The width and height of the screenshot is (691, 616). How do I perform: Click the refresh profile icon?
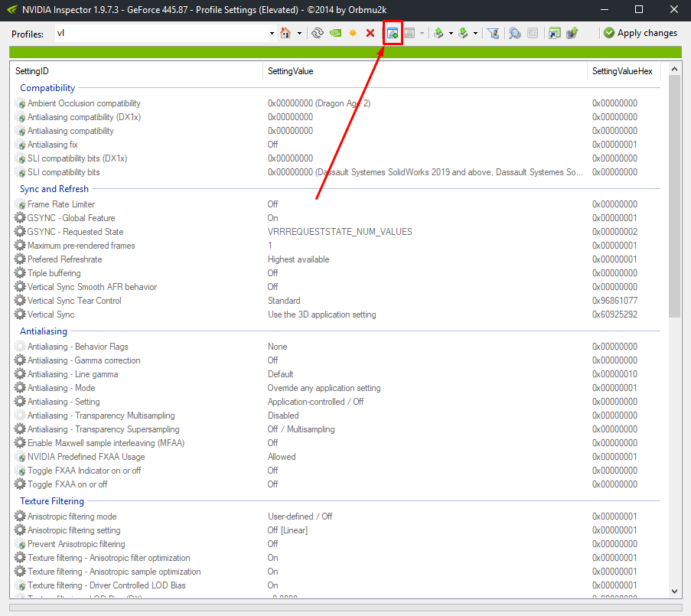point(318,33)
